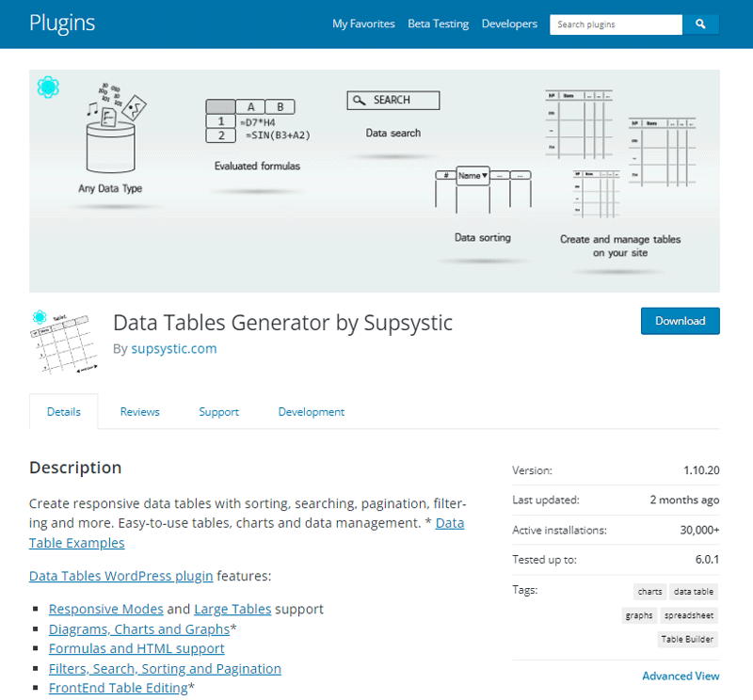Click the Data Tables Generator by Supsystic title
The width and height of the screenshot is (753, 700).
[283, 323]
